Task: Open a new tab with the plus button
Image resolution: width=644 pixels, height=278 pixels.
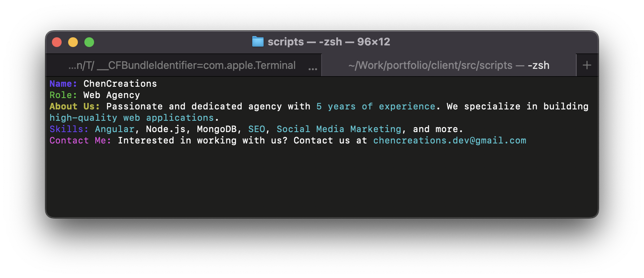Action: click(x=587, y=65)
